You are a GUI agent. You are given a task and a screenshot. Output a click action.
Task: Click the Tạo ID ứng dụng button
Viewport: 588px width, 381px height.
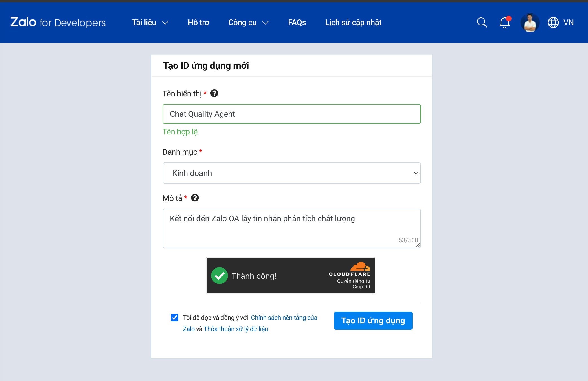coord(373,320)
